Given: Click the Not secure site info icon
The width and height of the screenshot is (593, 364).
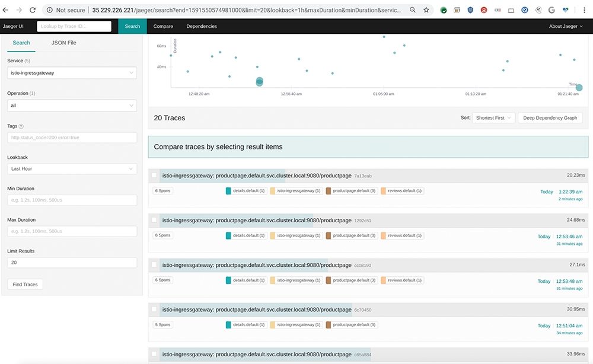Looking at the screenshot, I should click(50, 10).
